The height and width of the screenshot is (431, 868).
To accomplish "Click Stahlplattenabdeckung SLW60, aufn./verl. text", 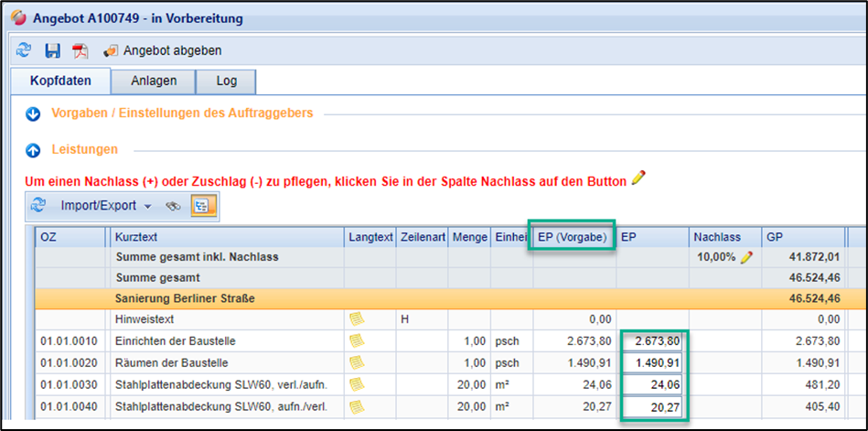I will (x=221, y=407).
